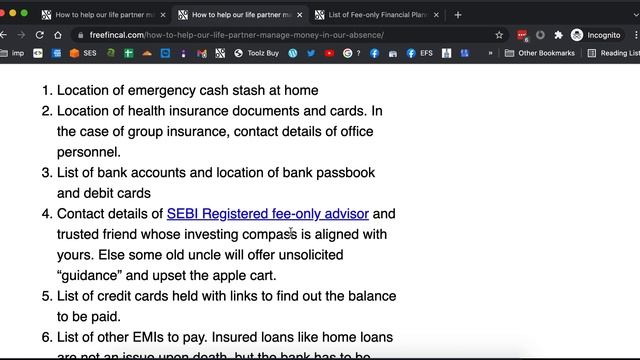Go to the home page icon

pyautogui.click(x=58, y=35)
